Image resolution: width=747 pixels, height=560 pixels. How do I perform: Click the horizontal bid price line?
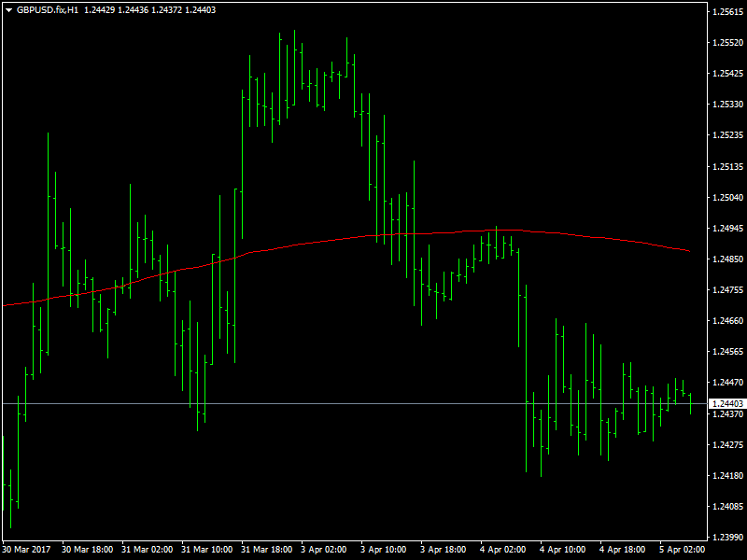click(355, 404)
